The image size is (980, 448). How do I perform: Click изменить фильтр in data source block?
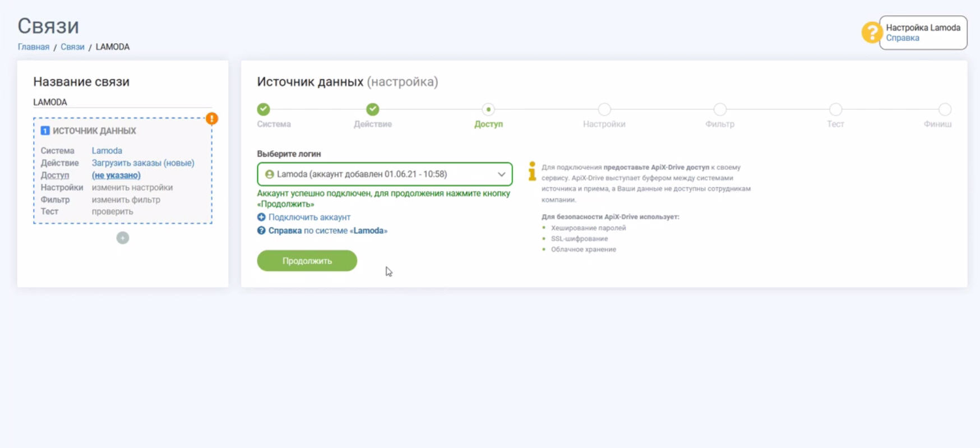pyautogui.click(x=126, y=200)
